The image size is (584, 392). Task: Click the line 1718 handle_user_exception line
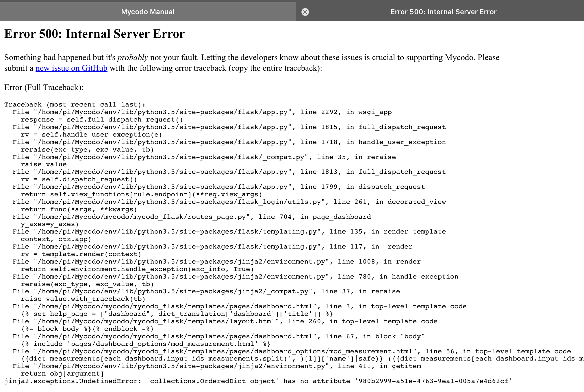pos(229,142)
